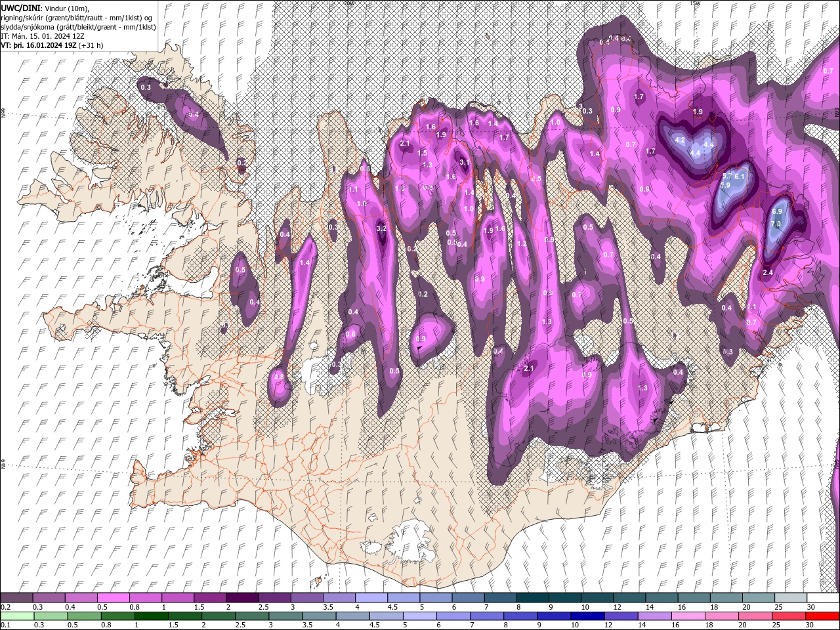Click the "2.4" snowfall value on the map
Viewport: 840px width, 630px height.
(x=768, y=272)
